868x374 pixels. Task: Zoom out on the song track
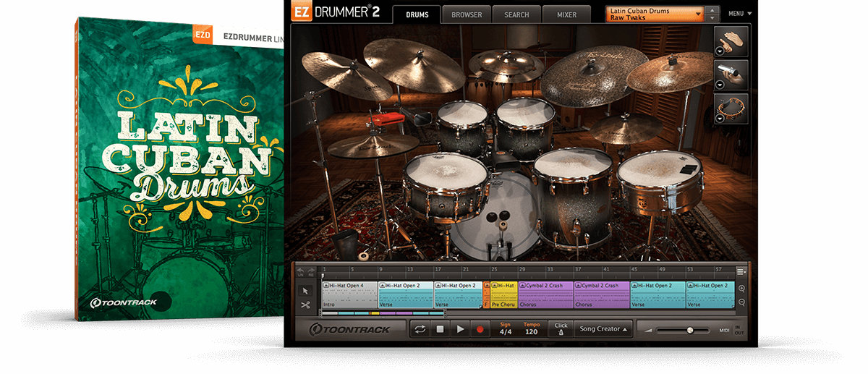[x=741, y=302]
